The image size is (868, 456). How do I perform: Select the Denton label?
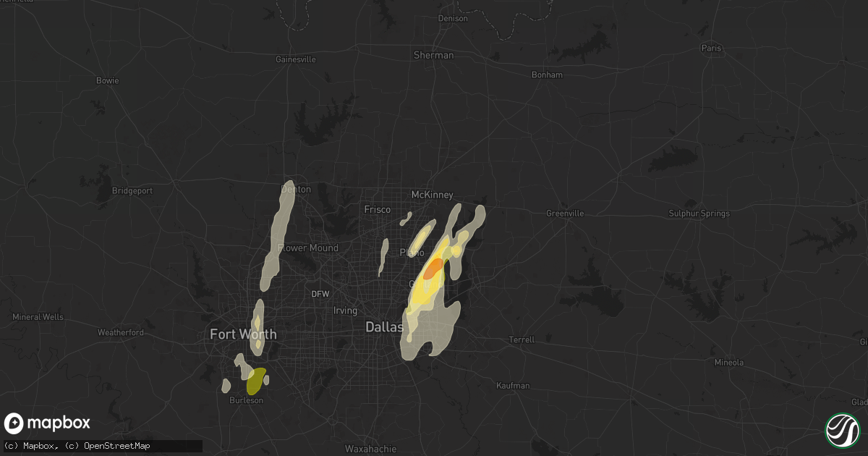pos(295,190)
